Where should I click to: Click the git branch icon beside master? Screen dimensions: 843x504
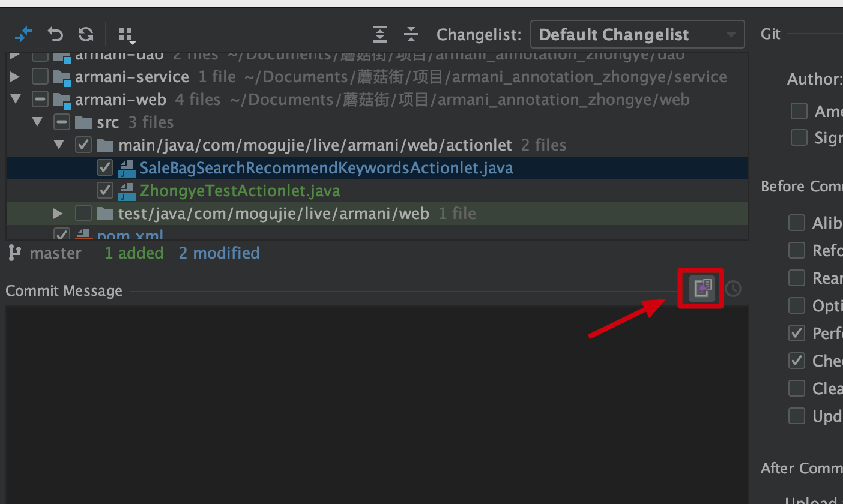click(14, 253)
